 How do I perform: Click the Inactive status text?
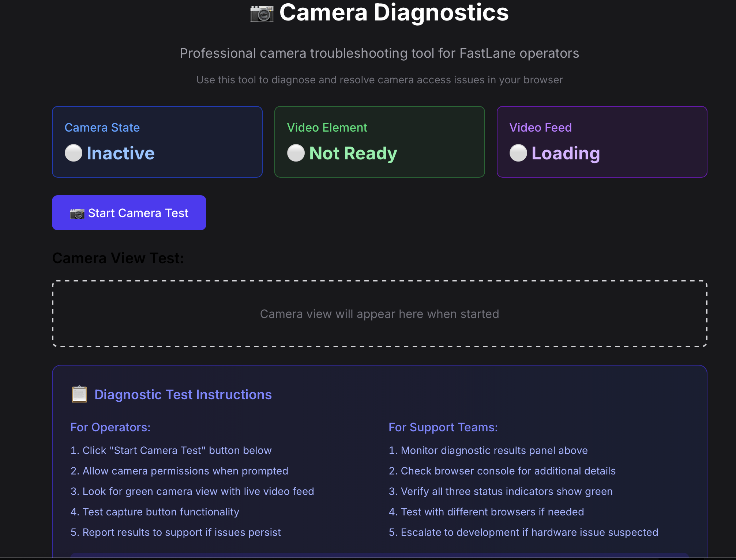coord(120,153)
